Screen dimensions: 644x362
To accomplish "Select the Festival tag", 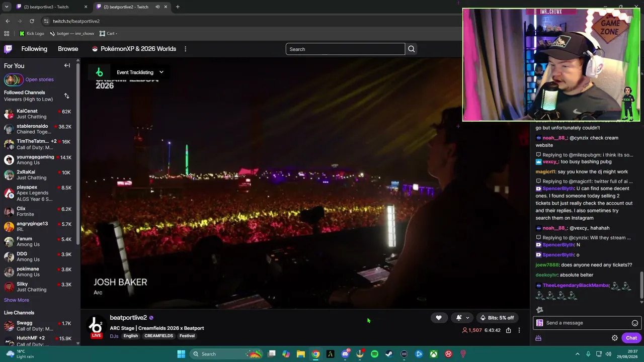I will (x=187, y=336).
